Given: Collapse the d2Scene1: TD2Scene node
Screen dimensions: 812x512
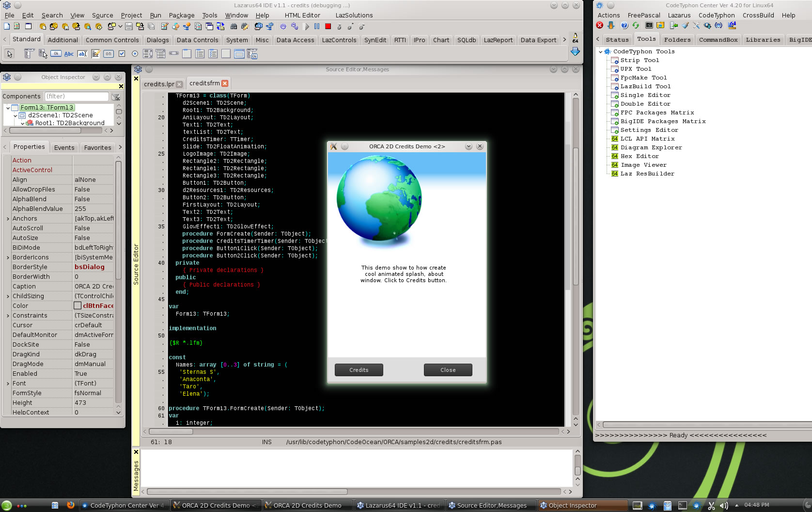Looking at the screenshot, I should tap(16, 115).
